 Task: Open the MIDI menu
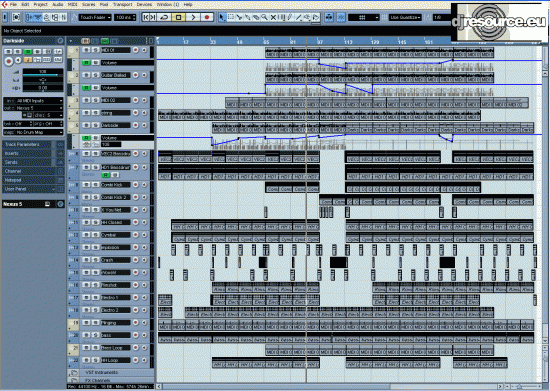[72, 5]
